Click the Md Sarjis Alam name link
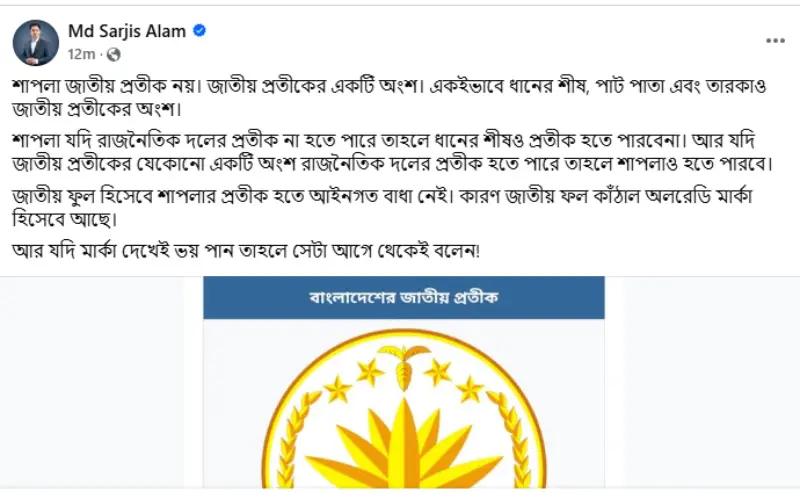The width and height of the screenshot is (800, 492). tap(127, 31)
